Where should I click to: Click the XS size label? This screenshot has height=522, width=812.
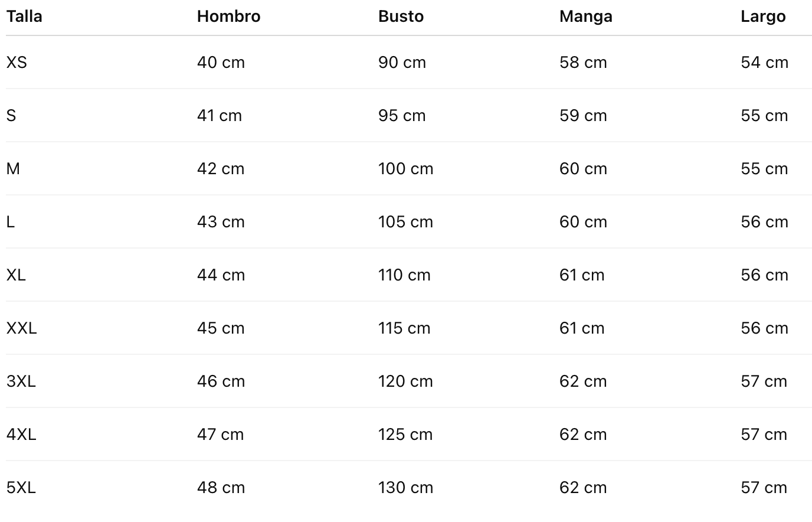17,63
